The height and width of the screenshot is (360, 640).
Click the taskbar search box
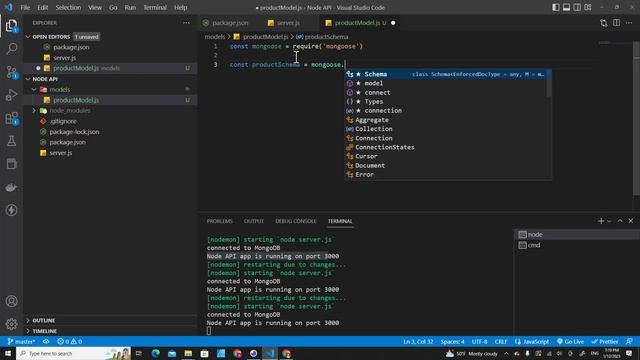[x=73, y=353]
